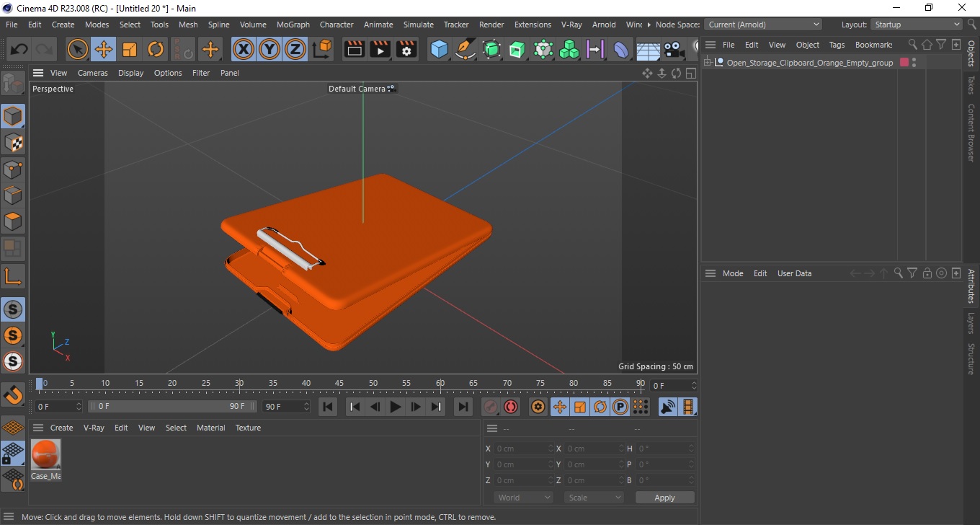The image size is (980, 525).
Task: Open the Node Space dropdown
Action: 764,25
